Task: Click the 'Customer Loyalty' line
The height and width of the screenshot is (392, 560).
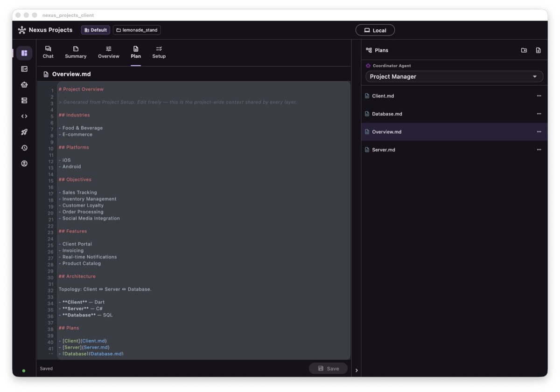Action: pyautogui.click(x=81, y=206)
